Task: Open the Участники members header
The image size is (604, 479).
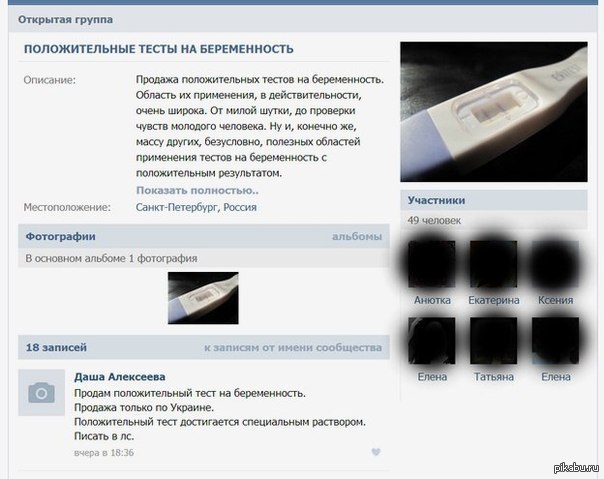Action: [436, 200]
